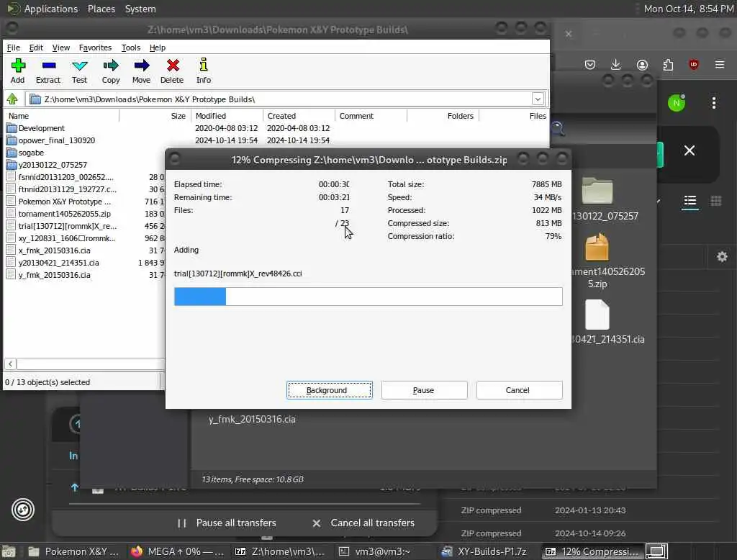Switch to Pokemon X&Y taskbar window
737x560 pixels.
pos(73,551)
